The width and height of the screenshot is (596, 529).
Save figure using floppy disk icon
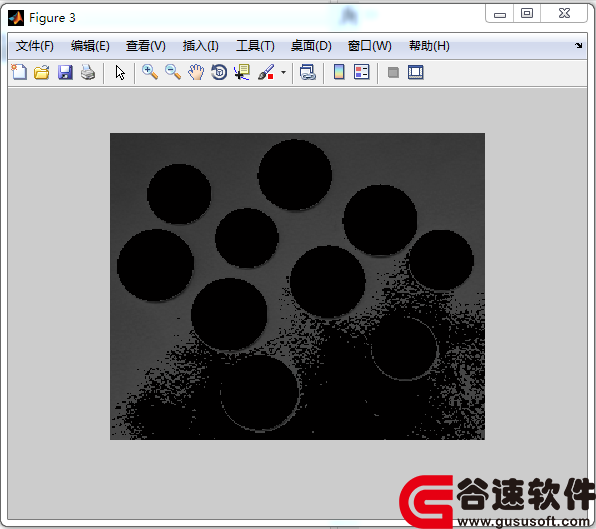click(x=65, y=72)
